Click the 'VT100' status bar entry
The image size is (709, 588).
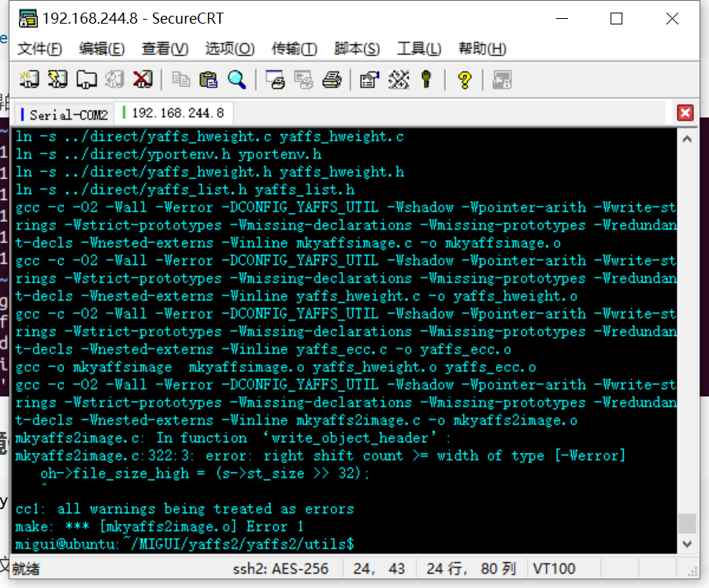(554, 568)
